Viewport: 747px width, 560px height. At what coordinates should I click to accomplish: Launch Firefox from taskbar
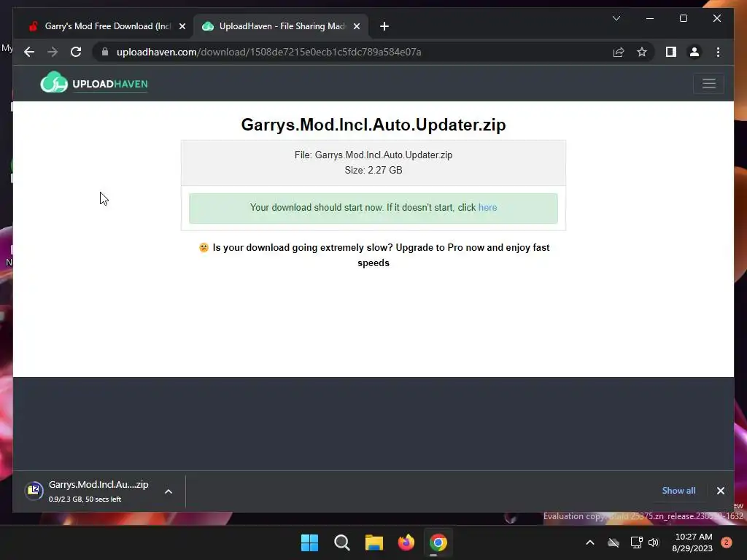406,542
